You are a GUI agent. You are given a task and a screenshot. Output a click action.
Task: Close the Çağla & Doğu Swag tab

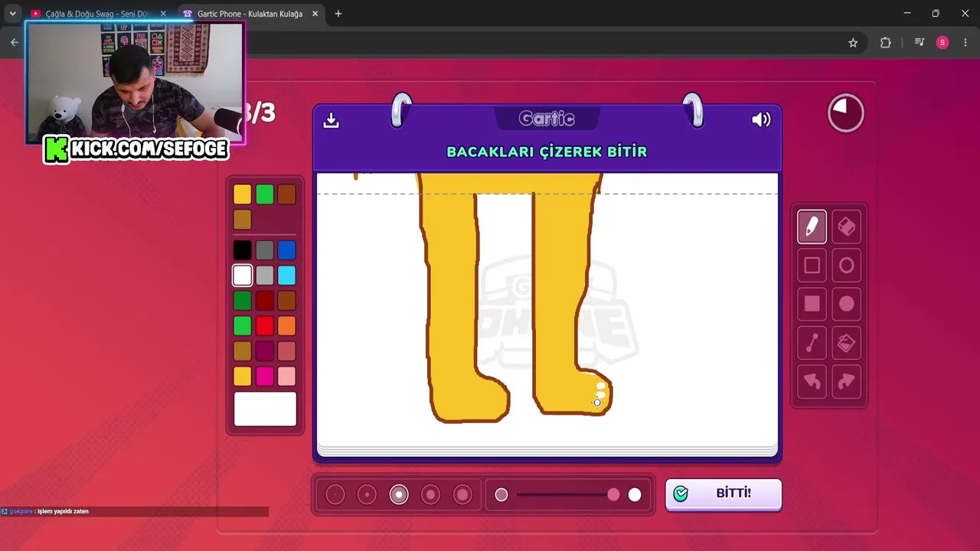[x=163, y=14]
